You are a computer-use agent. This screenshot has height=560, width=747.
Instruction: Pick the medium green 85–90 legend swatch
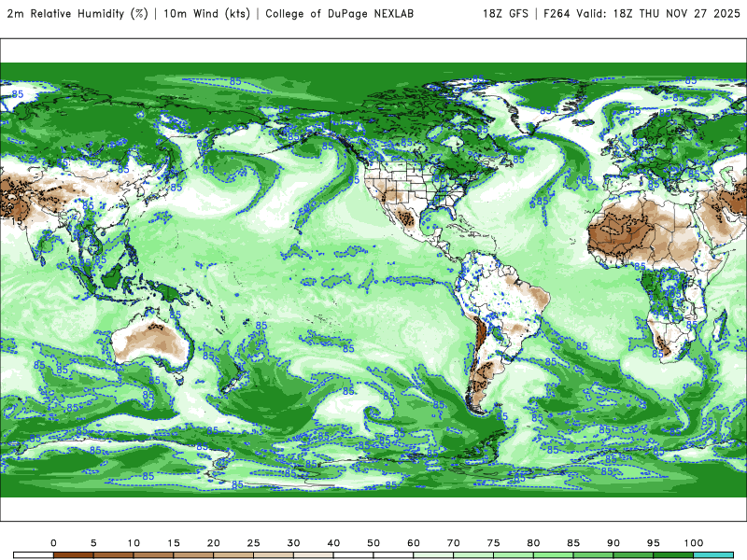(x=594, y=555)
